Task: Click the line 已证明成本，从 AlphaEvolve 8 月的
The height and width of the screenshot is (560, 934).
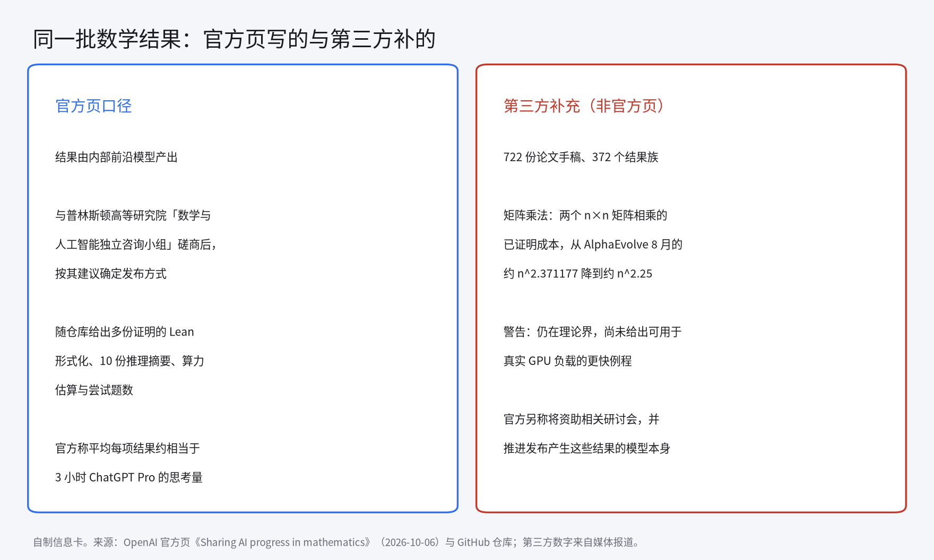Action: tap(593, 244)
